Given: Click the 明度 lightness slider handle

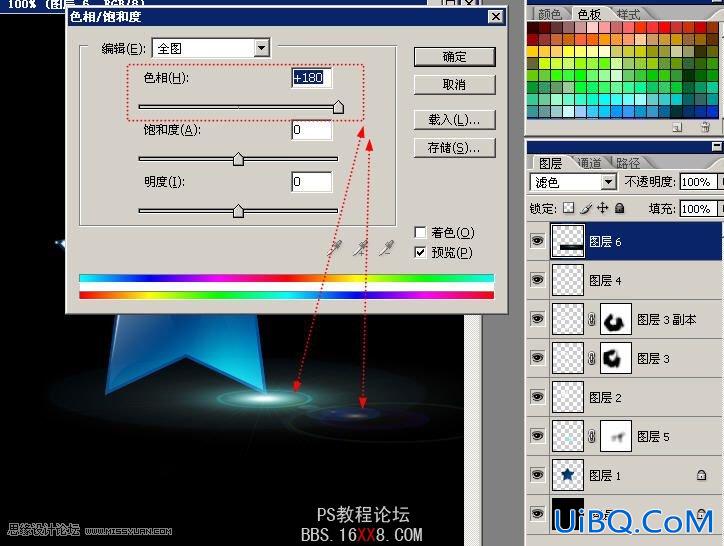Looking at the screenshot, I should point(238,211).
